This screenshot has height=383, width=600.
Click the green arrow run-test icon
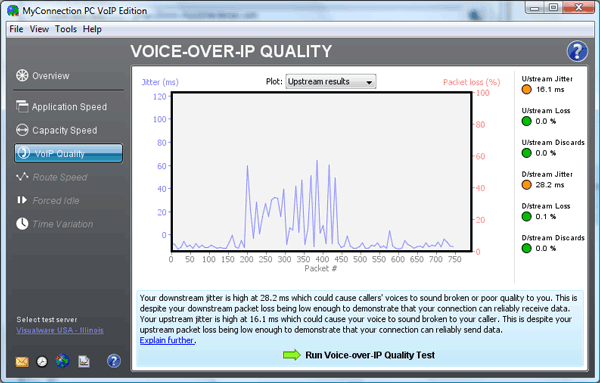pyautogui.click(x=292, y=355)
